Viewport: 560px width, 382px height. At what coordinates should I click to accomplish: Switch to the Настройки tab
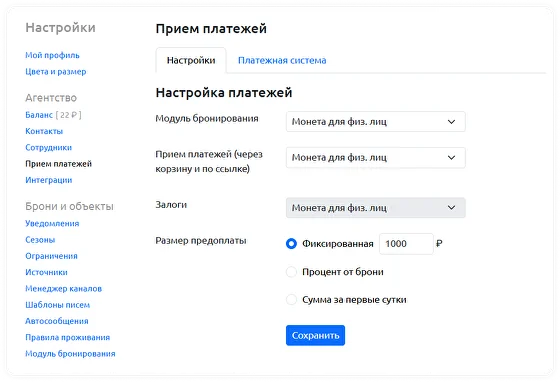(x=191, y=60)
